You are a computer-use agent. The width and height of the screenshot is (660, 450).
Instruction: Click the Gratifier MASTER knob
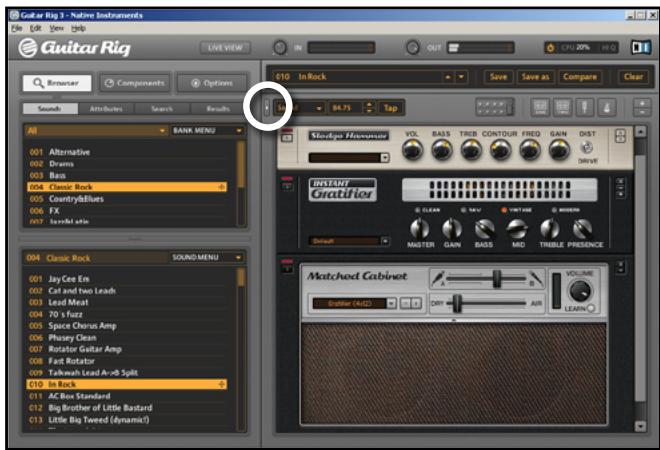[420, 229]
